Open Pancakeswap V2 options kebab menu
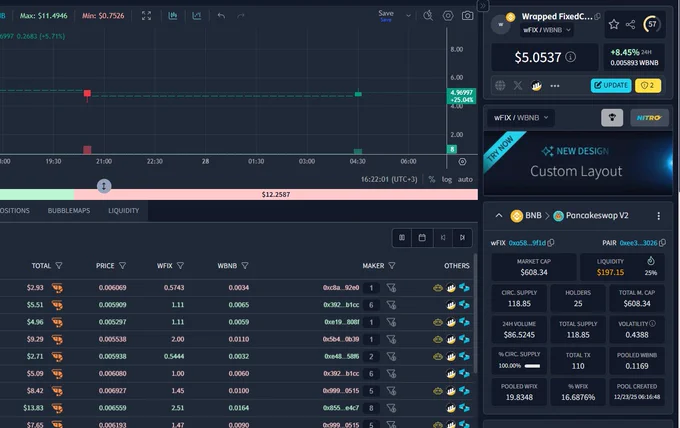This screenshot has height=428, width=680. click(x=658, y=216)
